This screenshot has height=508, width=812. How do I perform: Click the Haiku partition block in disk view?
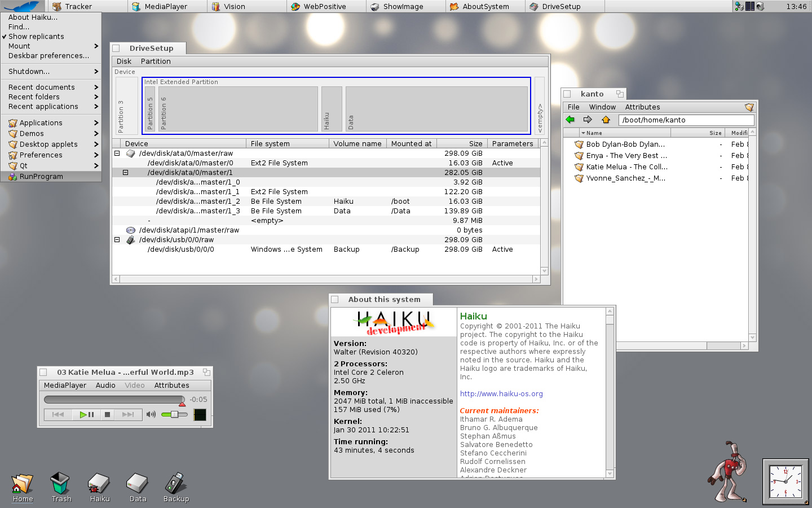tap(332, 108)
